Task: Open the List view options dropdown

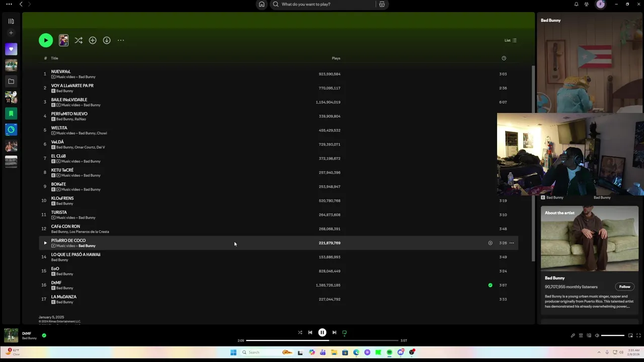Action: pyautogui.click(x=511, y=40)
